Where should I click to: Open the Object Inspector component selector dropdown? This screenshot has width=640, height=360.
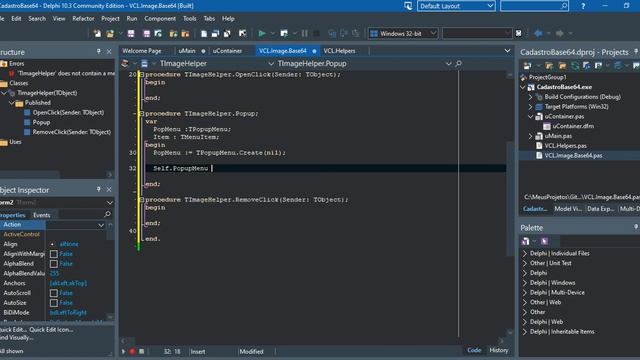point(109,202)
